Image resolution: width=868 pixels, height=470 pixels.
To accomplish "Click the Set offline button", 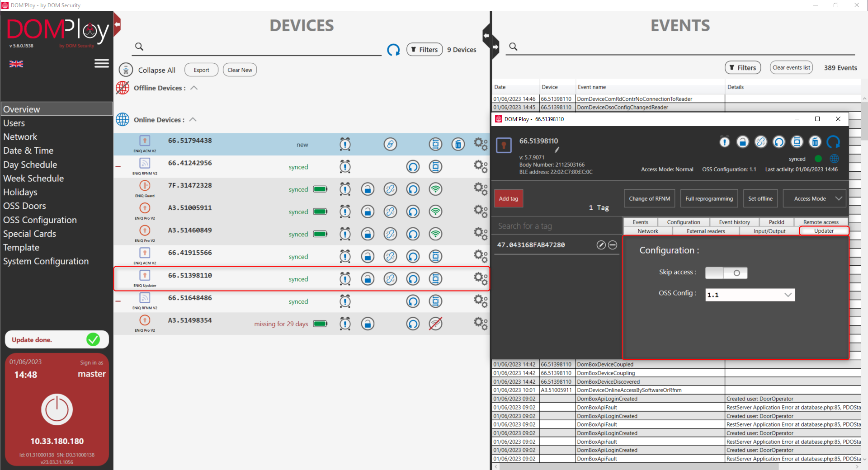I will point(760,198).
